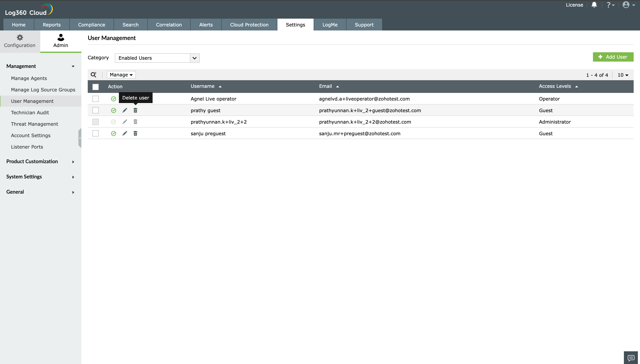
Task: Open the License link
Action: tap(574, 5)
